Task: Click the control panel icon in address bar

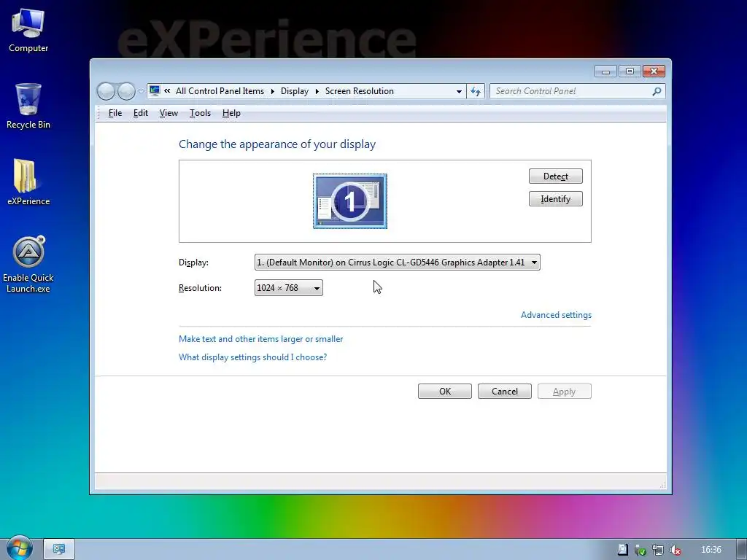Action: point(155,90)
